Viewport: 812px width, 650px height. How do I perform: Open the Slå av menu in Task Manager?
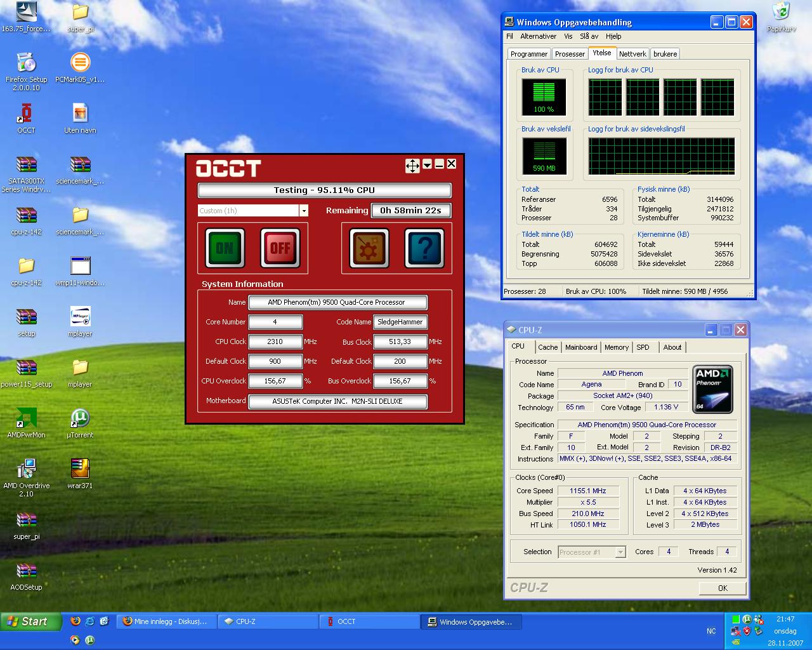(589, 36)
